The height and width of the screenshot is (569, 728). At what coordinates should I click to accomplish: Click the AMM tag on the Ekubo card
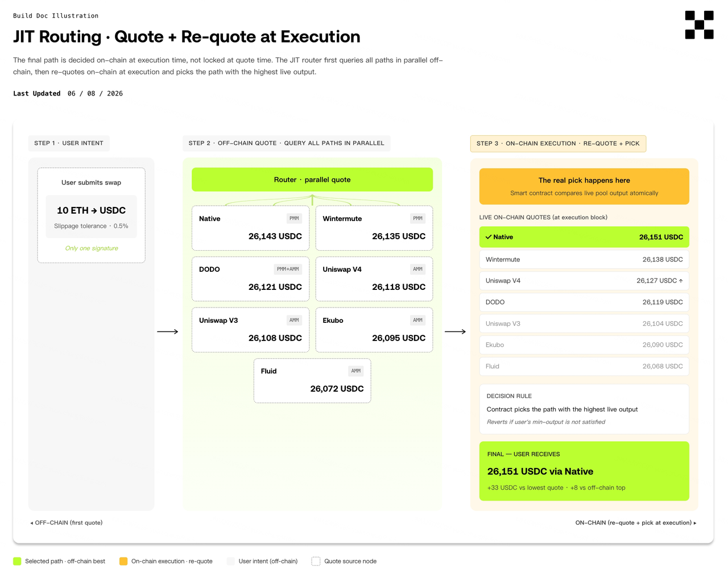tap(417, 320)
